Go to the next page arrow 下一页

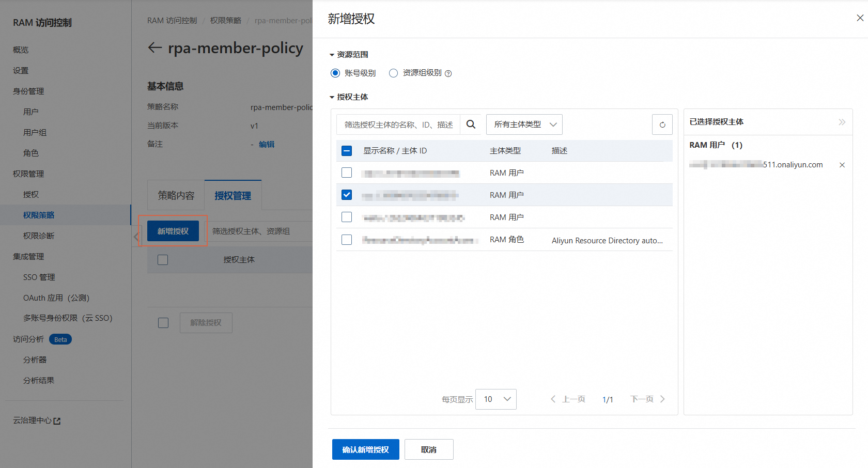coord(648,399)
